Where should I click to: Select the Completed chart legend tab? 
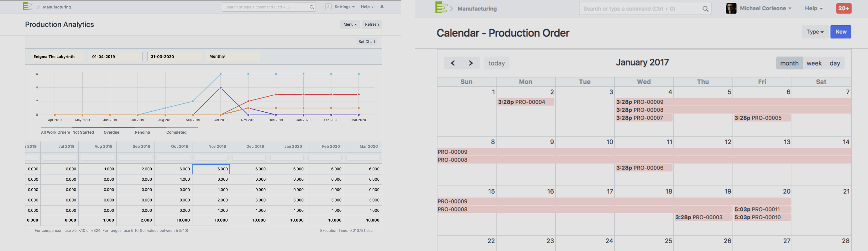click(176, 132)
